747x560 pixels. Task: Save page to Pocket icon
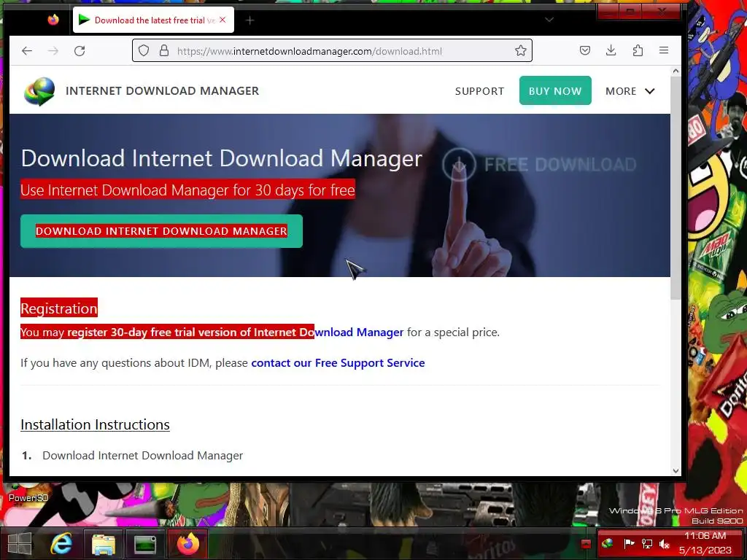point(585,50)
